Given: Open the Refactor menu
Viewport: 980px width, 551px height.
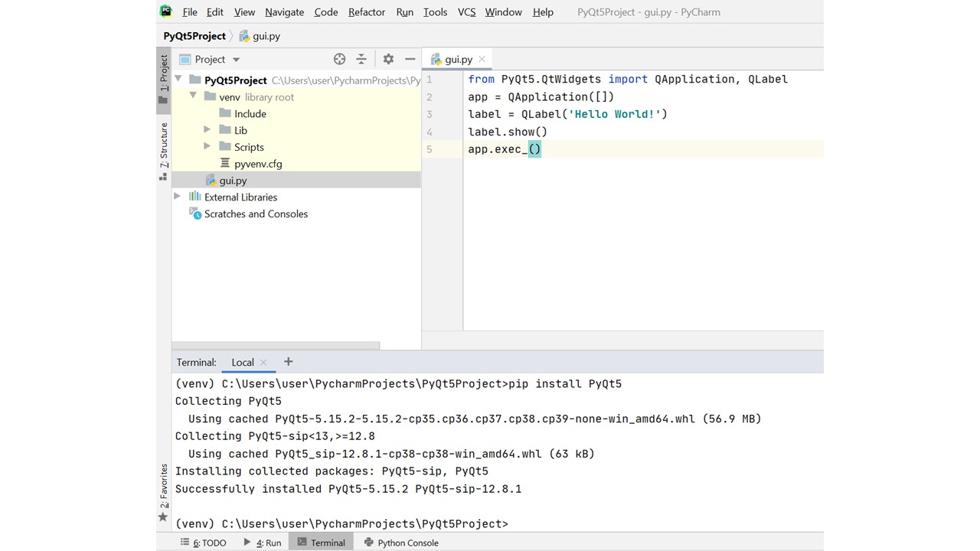Looking at the screenshot, I should click(366, 12).
